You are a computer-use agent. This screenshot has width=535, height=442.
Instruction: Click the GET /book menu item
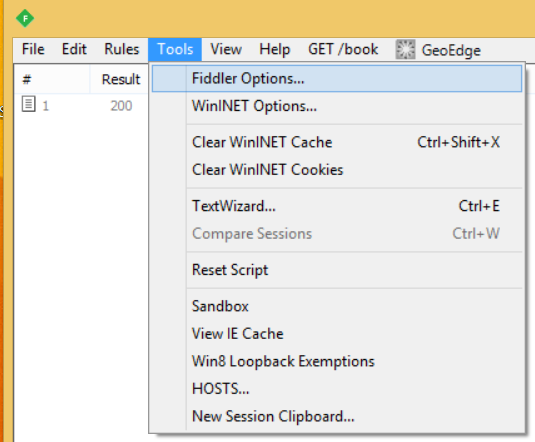click(343, 49)
